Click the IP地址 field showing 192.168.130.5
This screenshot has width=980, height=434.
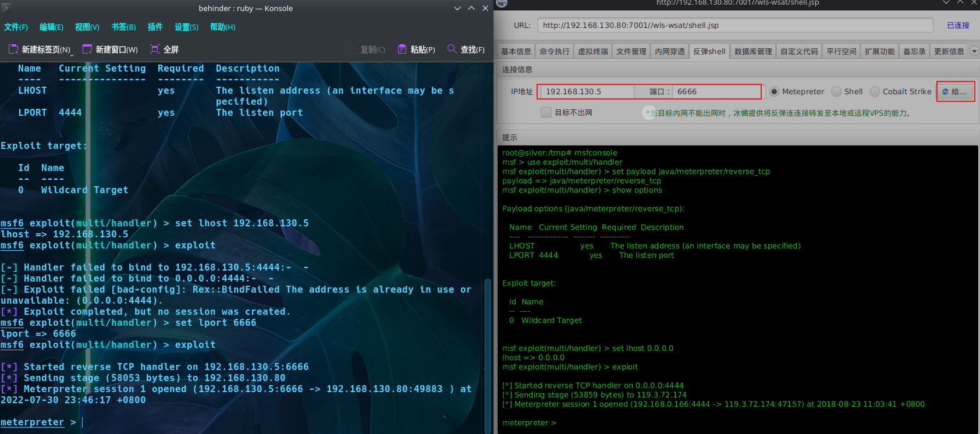coord(587,91)
